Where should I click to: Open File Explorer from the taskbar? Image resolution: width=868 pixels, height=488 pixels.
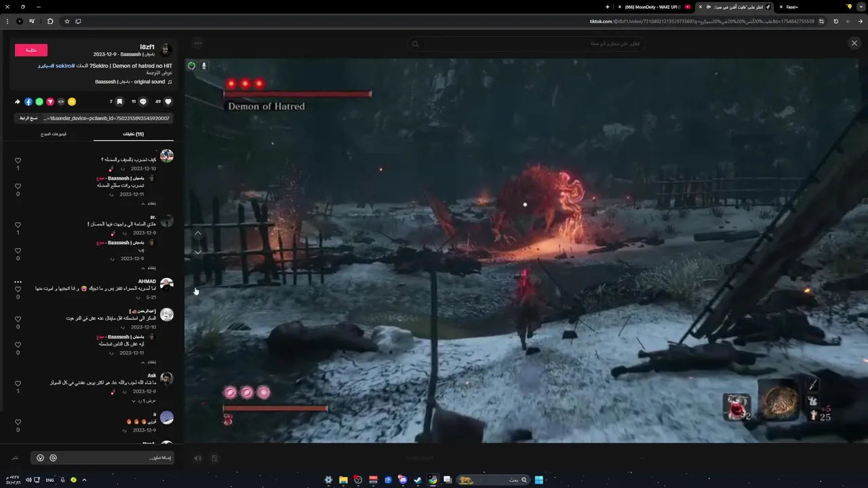click(343, 480)
